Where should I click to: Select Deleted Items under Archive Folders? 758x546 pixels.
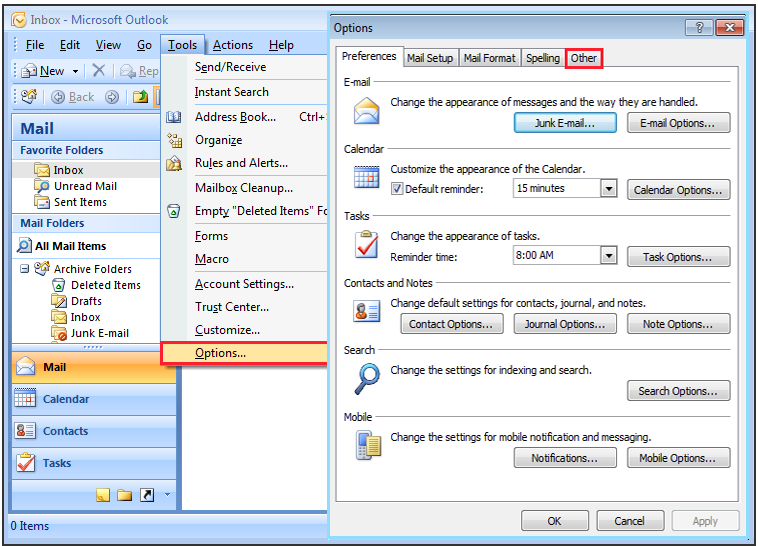106,285
